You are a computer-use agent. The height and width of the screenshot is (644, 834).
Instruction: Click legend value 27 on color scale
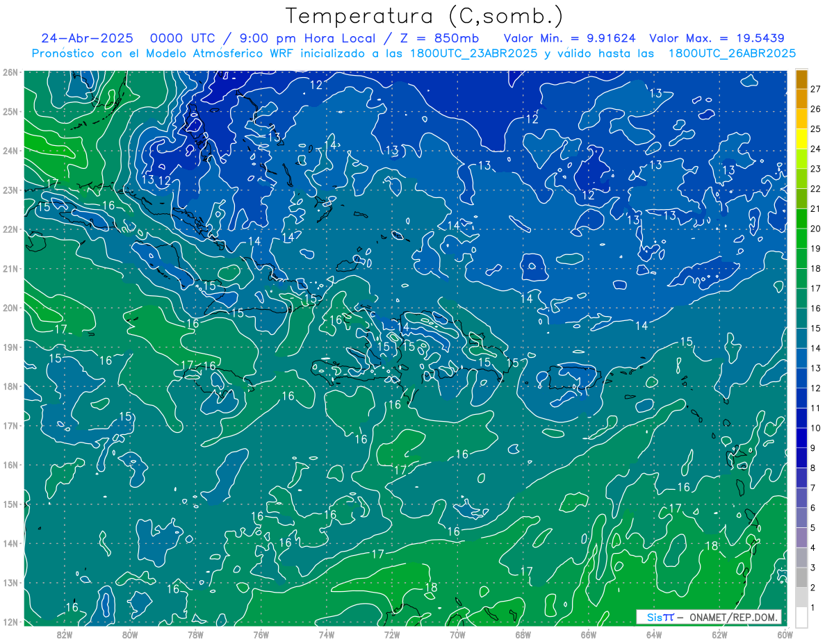(x=815, y=89)
